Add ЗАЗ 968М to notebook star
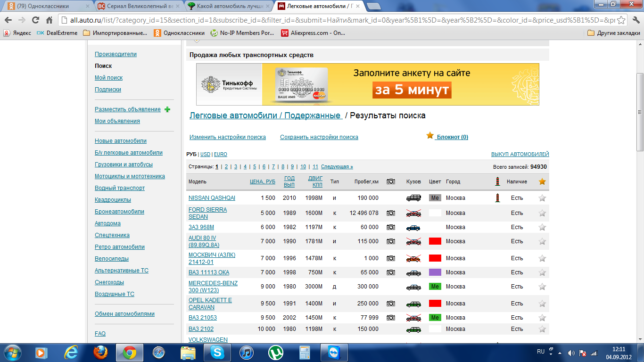The width and height of the screenshot is (644, 362). pyautogui.click(x=542, y=227)
